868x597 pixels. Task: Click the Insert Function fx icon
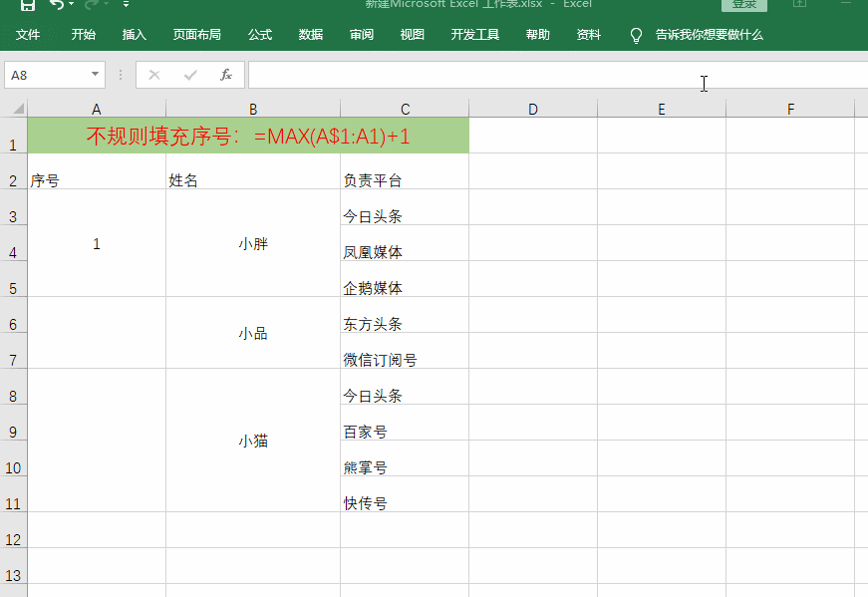click(x=226, y=75)
